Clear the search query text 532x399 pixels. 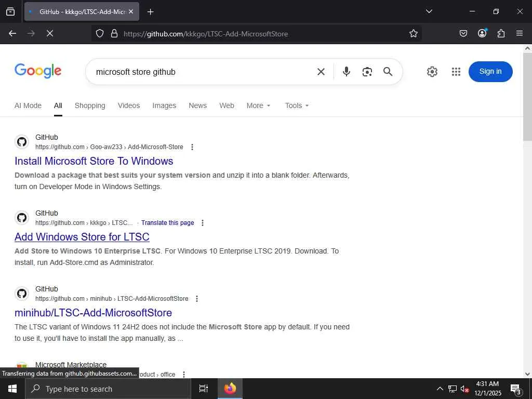click(x=321, y=72)
